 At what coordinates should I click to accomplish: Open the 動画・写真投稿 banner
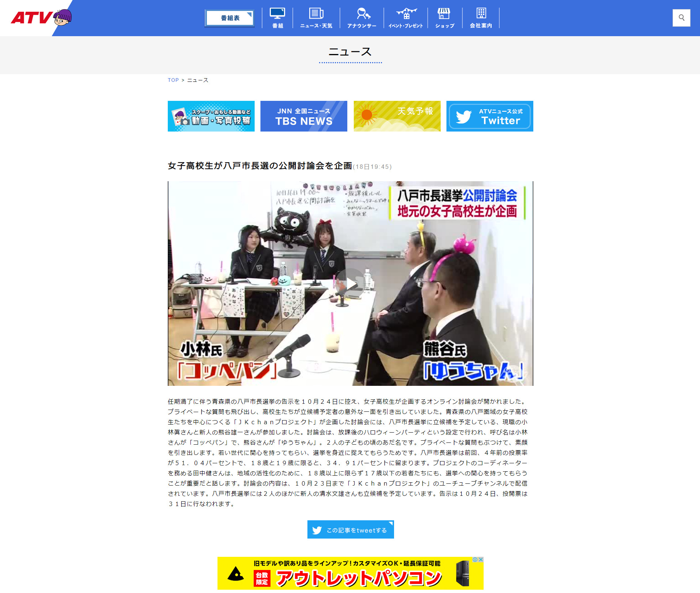point(211,116)
